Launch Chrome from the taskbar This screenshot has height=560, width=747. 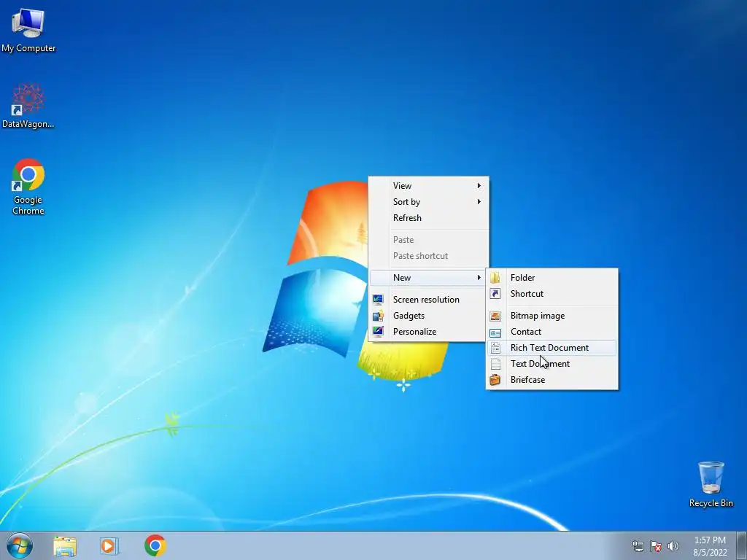click(x=155, y=545)
